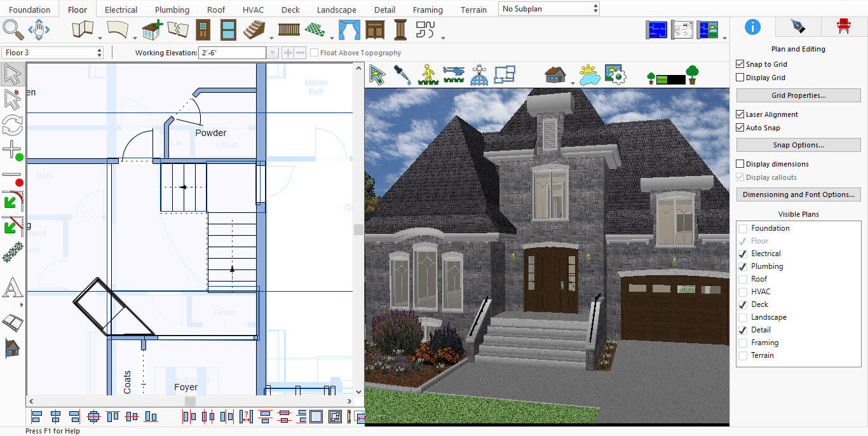Choose the curtains icon in toolbar
The width and height of the screenshot is (868, 436).
point(349,29)
